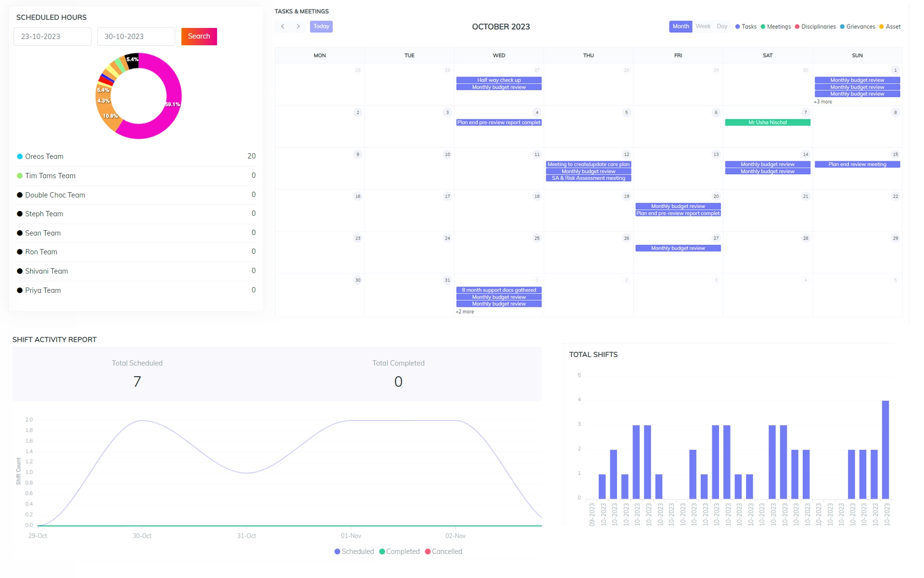924x578 pixels.
Task: Click the Disciplinaries legend dot
Action: point(797,27)
